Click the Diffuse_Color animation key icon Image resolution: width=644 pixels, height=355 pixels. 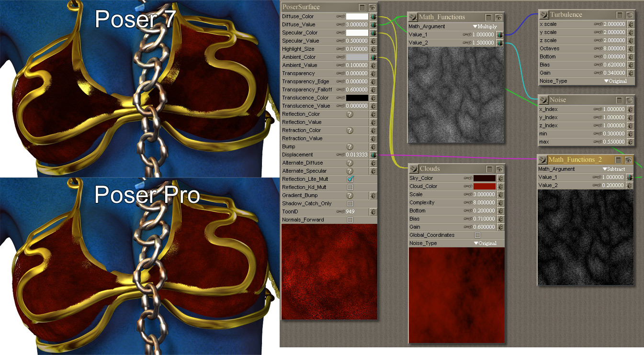[340, 16]
